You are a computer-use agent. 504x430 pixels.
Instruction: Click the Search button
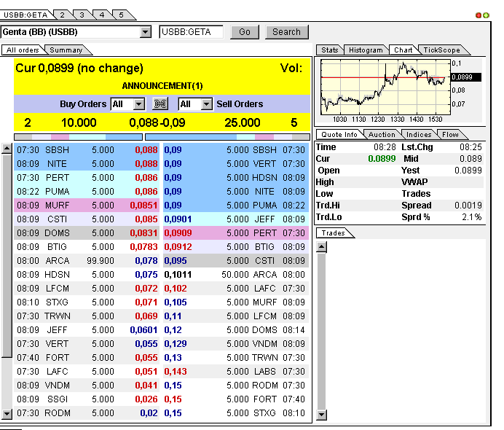(x=286, y=32)
